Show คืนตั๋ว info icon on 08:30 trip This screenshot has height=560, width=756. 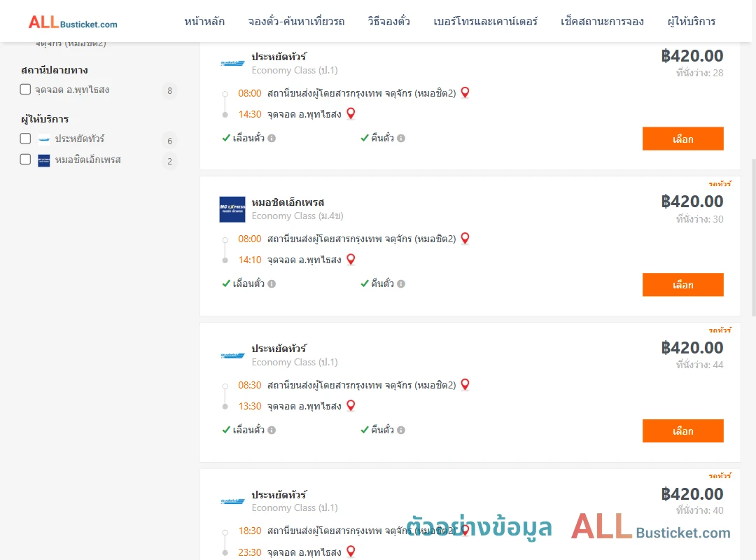[401, 430]
